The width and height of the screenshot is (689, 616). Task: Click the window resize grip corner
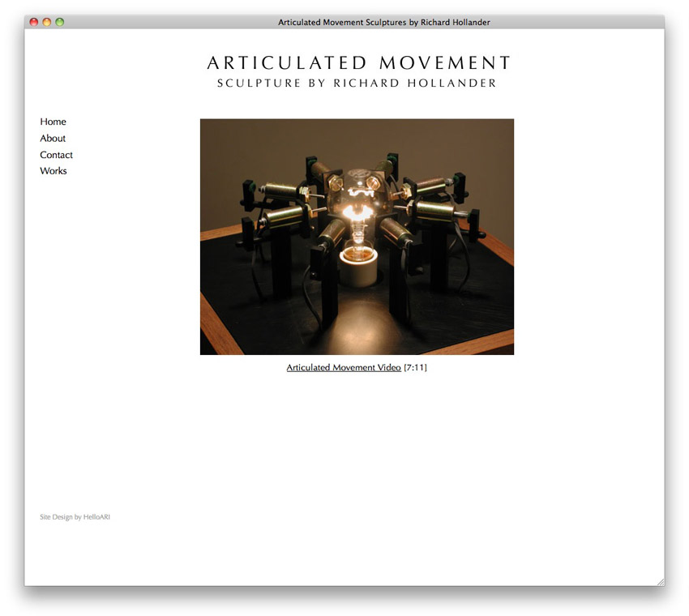pos(661,582)
